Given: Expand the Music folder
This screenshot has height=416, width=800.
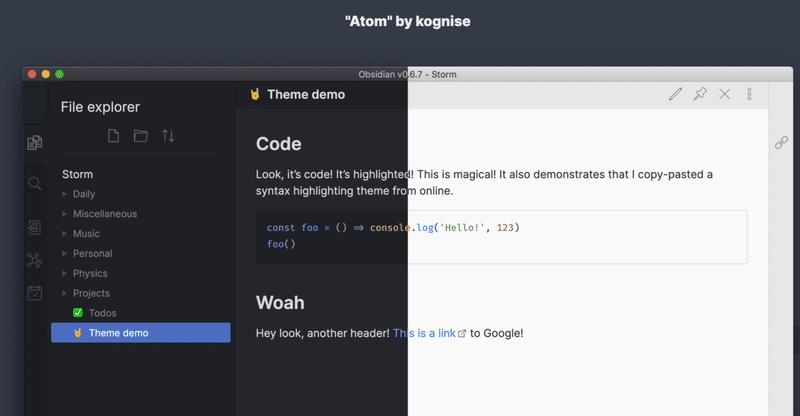Looking at the screenshot, I should point(64,233).
